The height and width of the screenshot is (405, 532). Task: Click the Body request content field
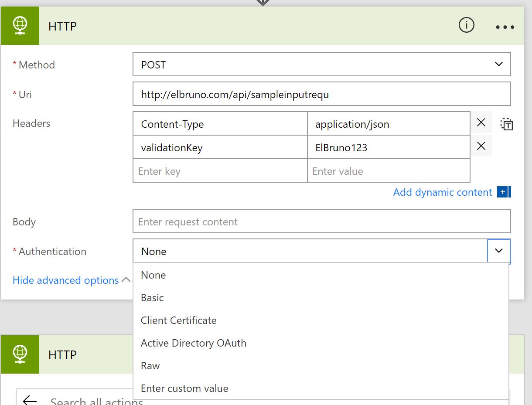click(x=321, y=222)
